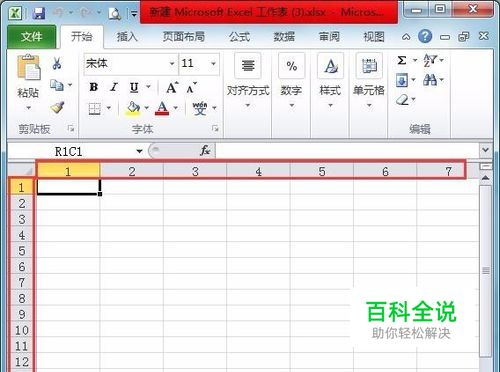This screenshot has width=500, height=372.
Task: Increase font size with large A icon
Action: point(172,88)
